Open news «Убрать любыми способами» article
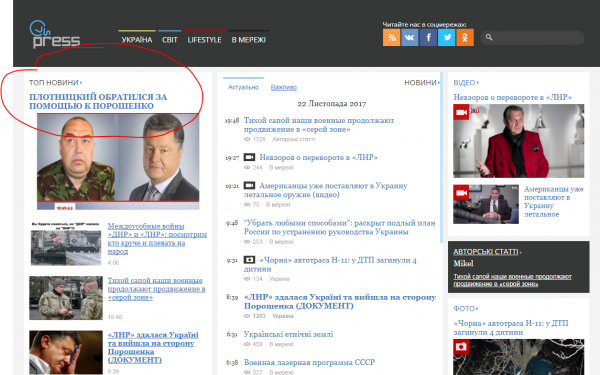Image resolution: width=600 pixels, height=375 pixels. [x=340, y=227]
